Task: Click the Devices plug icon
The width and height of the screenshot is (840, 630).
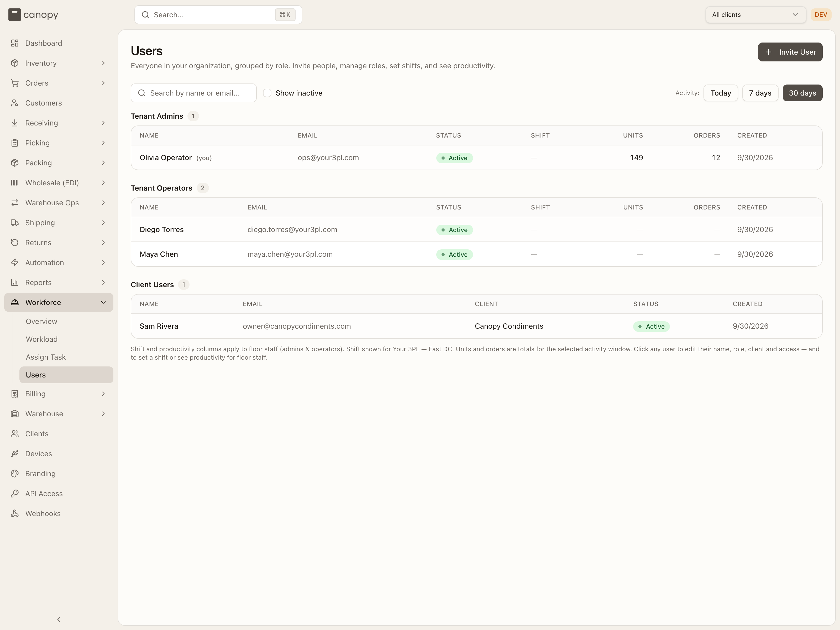Action: (x=15, y=453)
